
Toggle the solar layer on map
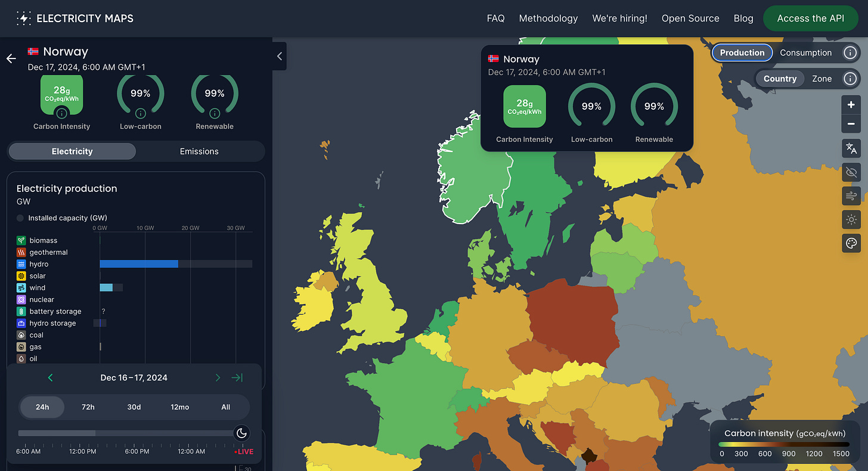tap(851, 219)
